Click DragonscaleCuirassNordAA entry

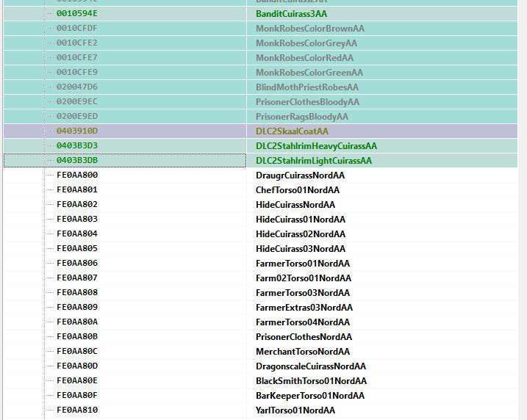(x=311, y=366)
